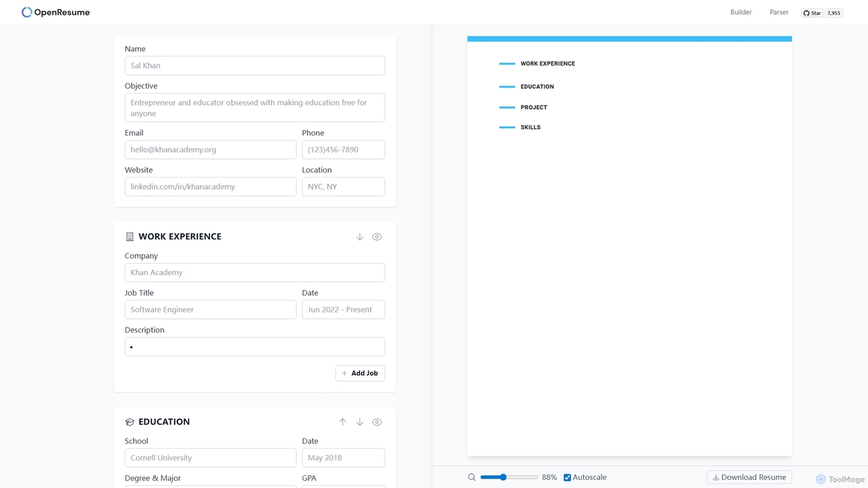Click the EDUCATION heading in preview
The height and width of the screenshot is (488, 868).
537,87
